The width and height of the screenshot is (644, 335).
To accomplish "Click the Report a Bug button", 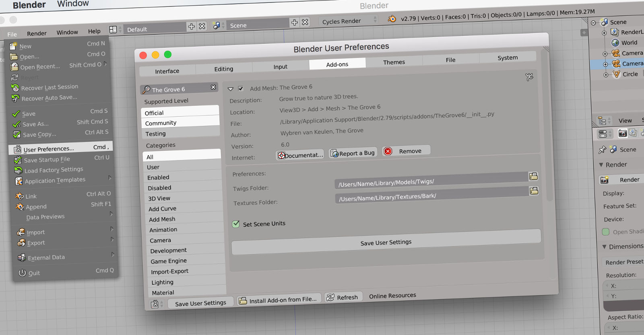I will click(353, 153).
